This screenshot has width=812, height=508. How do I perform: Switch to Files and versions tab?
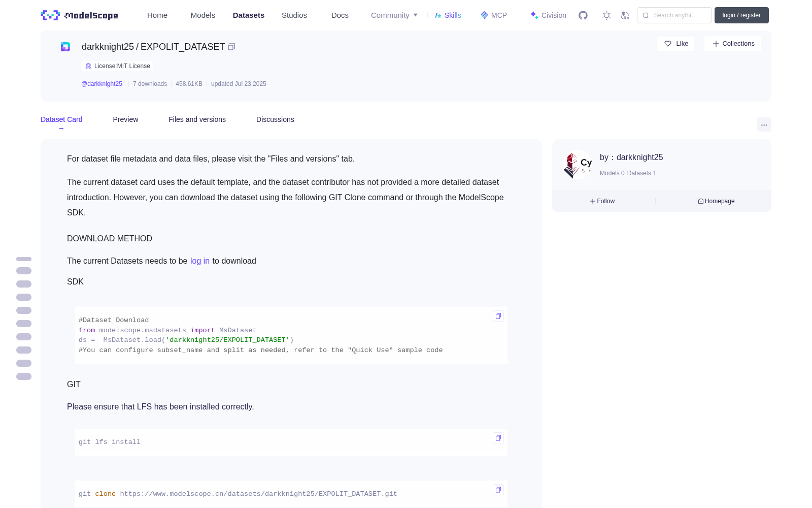tap(197, 119)
